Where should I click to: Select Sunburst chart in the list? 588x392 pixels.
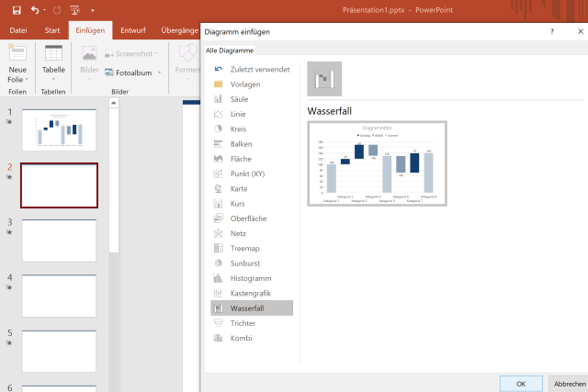pyautogui.click(x=219, y=263)
